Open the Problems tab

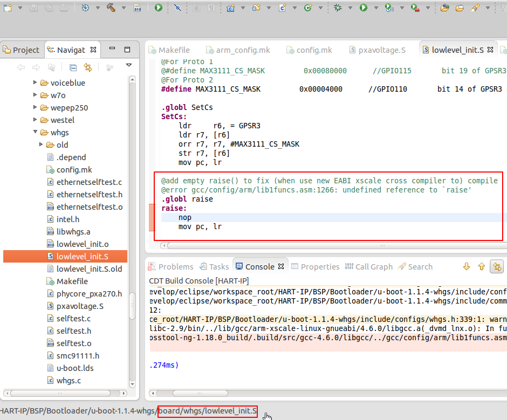175,267
